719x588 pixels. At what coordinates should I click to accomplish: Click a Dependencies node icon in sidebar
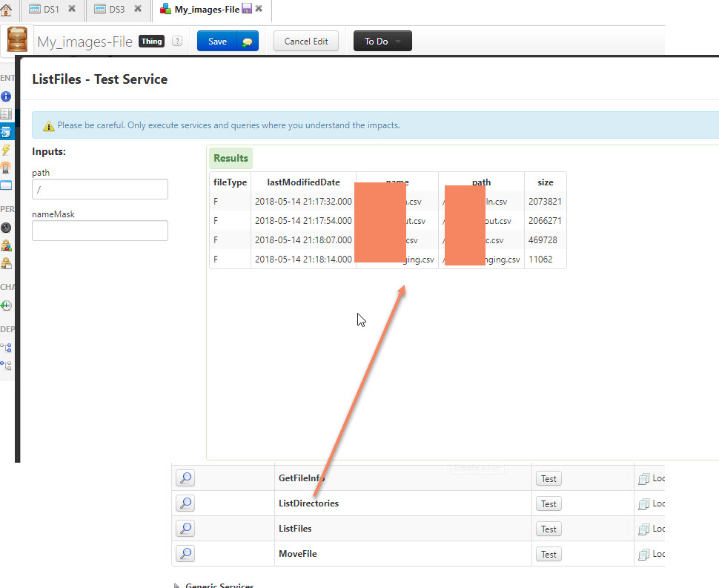6,347
